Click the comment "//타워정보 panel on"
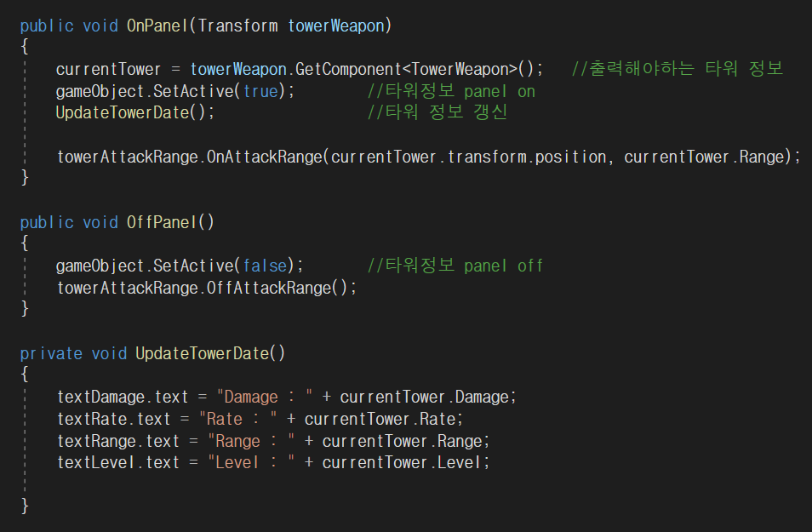 [x=451, y=91]
